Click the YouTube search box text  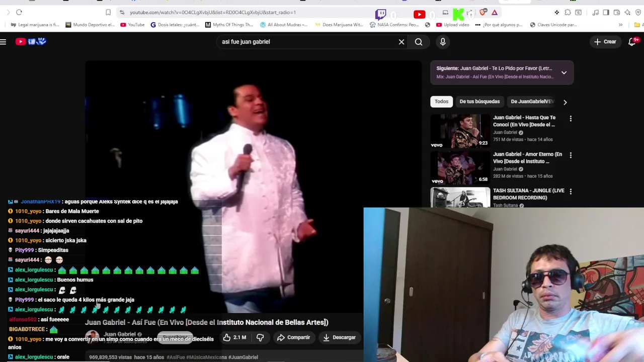pos(246,42)
